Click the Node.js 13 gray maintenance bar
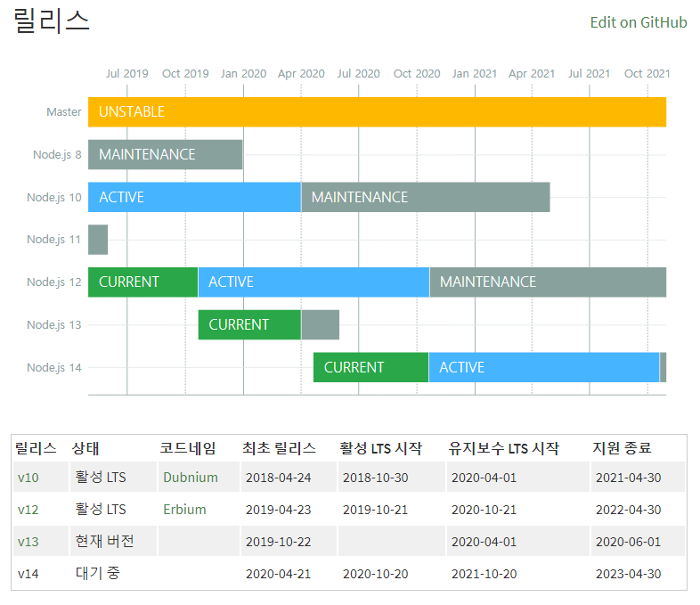This screenshot has height=605, width=700. [321, 324]
